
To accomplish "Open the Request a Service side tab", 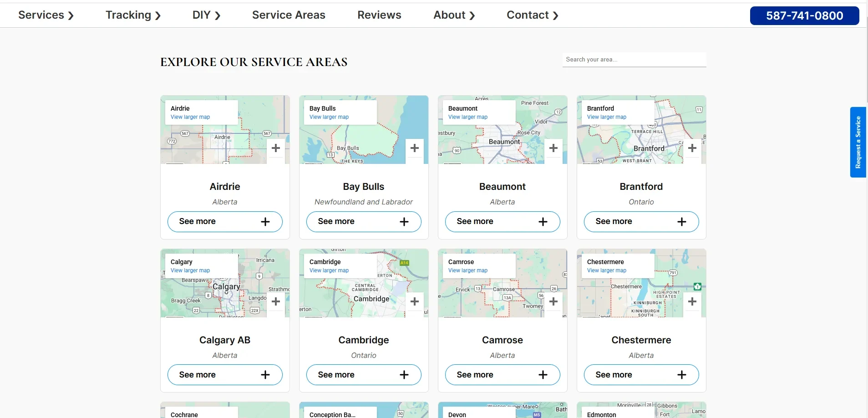I will (858, 142).
